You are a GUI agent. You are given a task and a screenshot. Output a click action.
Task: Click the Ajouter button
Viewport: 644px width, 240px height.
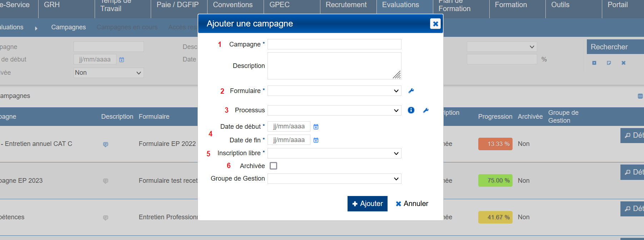(x=367, y=204)
